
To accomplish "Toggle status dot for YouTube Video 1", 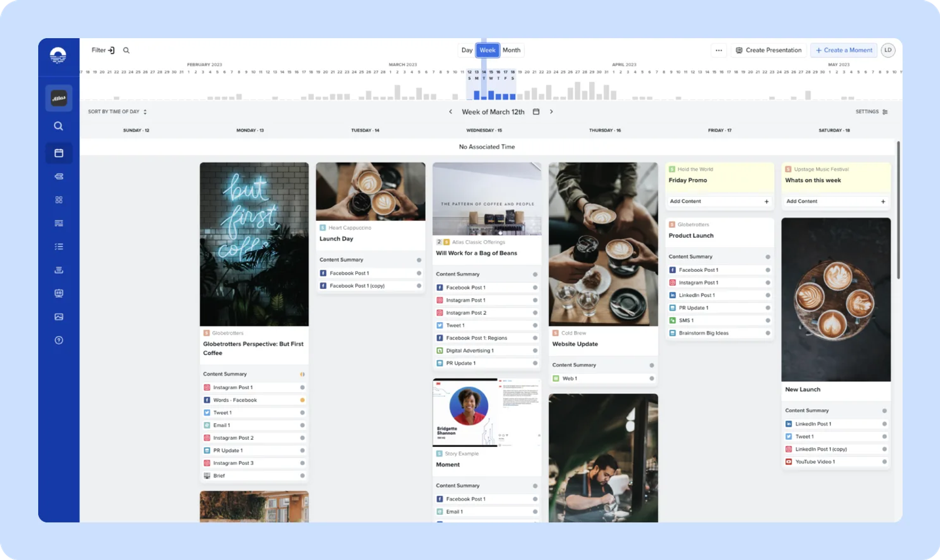I will pos(884,462).
